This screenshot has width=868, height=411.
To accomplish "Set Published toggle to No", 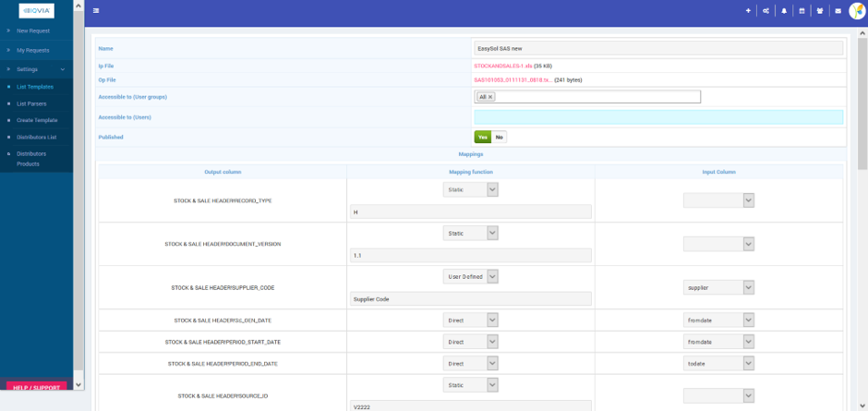I will pos(499,137).
